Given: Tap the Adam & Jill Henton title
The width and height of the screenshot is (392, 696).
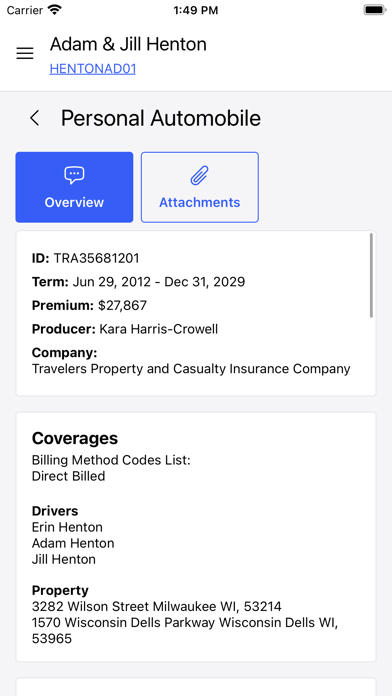Looking at the screenshot, I should coord(128,44).
